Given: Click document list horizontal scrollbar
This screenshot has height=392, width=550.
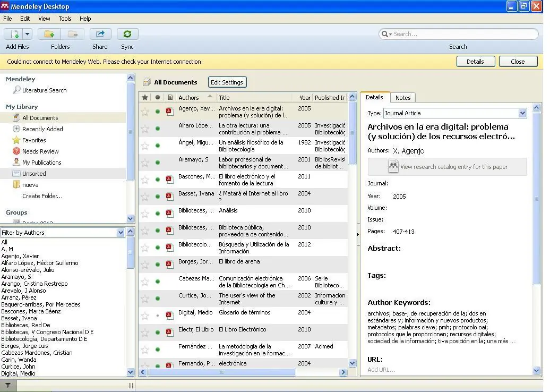Looking at the screenshot, I should [222, 372].
